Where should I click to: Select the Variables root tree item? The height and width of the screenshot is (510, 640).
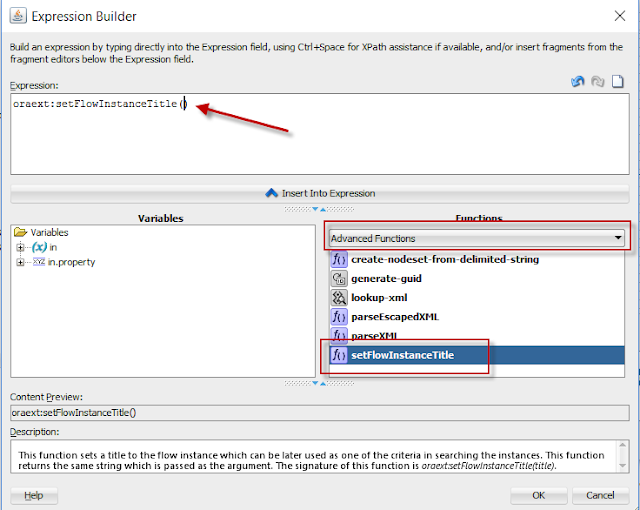coord(49,232)
